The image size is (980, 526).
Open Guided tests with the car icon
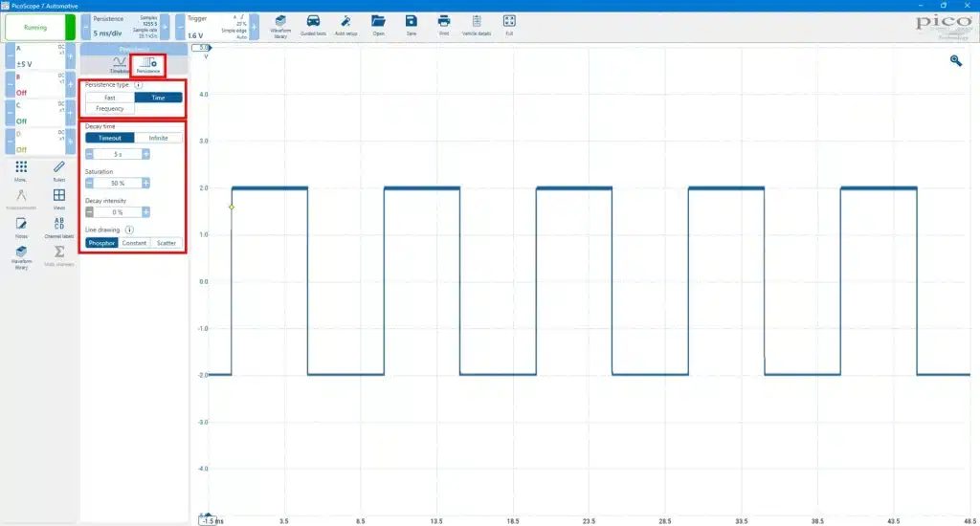click(313, 26)
